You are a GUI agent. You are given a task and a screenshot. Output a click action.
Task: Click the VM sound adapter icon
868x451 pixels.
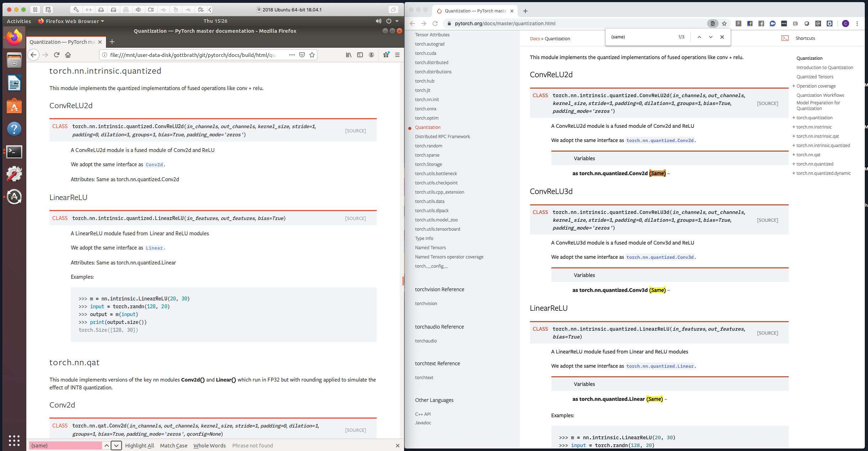tap(138, 10)
